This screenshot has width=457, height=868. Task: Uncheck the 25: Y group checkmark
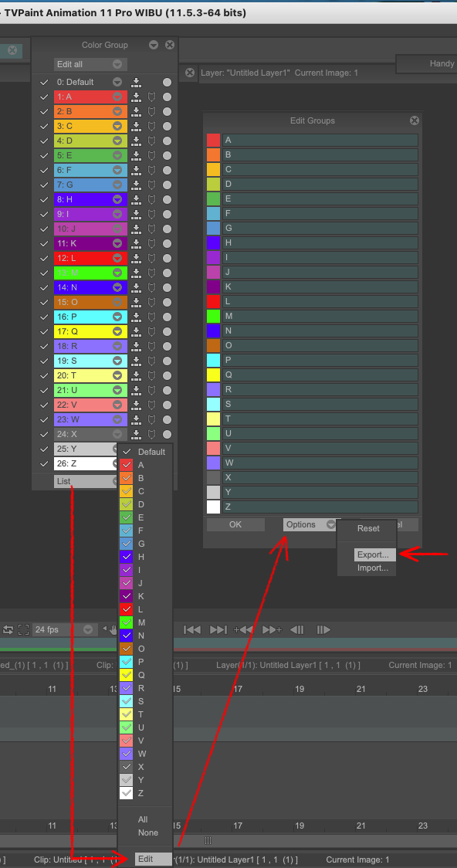44,449
